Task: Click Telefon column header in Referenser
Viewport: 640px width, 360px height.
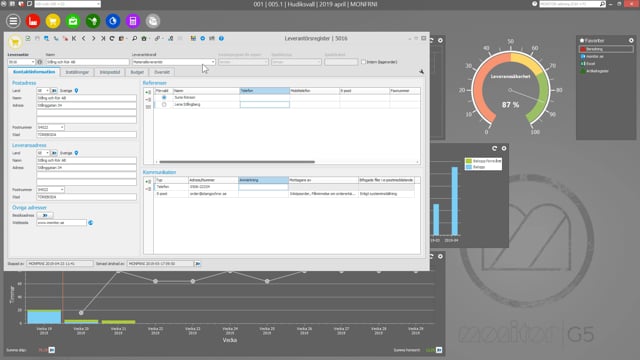Action: click(264, 91)
